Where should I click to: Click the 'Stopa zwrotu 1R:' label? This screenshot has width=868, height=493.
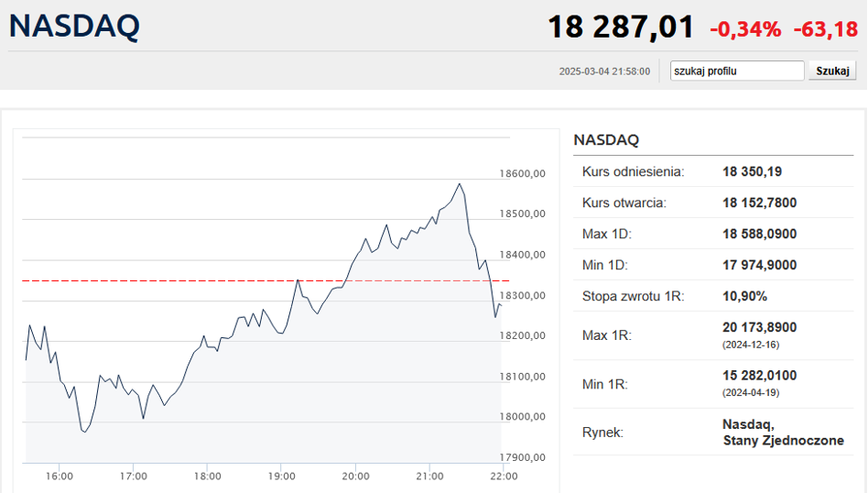tap(634, 296)
